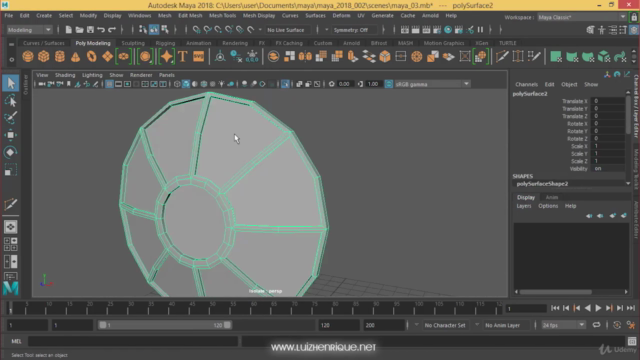
Task: Open the sRGB gamma view transform dropdown
Action: pos(432,84)
